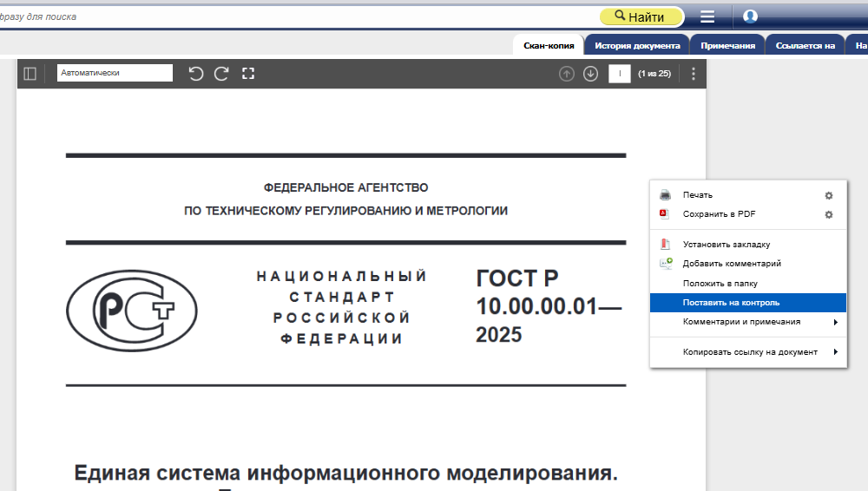The width and height of the screenshot is (868, 491).
Task: Click the (1 из 25) page count text
Action: [x=654, y=74]
